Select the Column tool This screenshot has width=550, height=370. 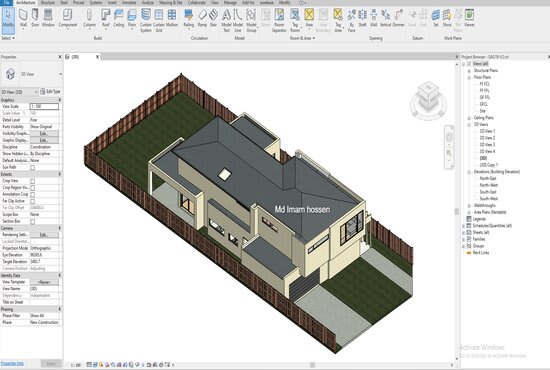(89, 18)
